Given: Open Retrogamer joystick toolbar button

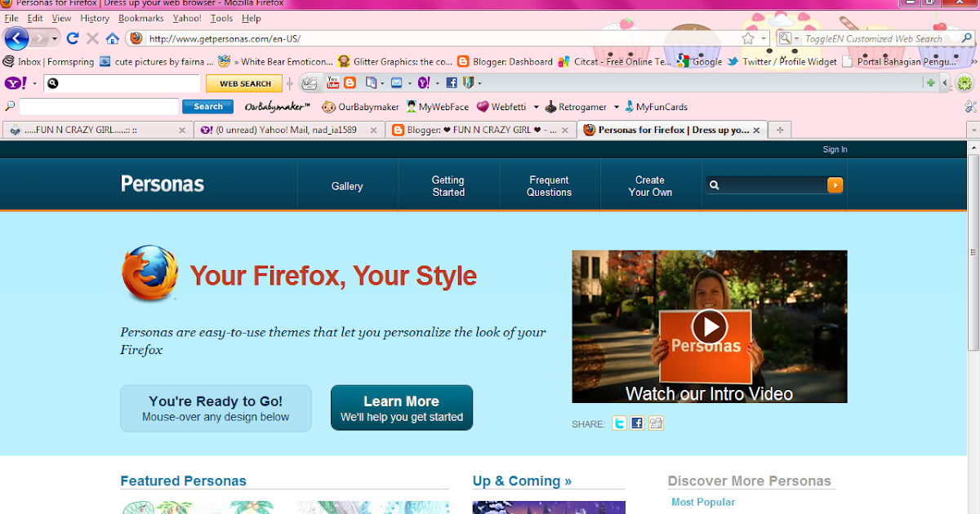Looking at the screenshot, I should coord(576,107).
